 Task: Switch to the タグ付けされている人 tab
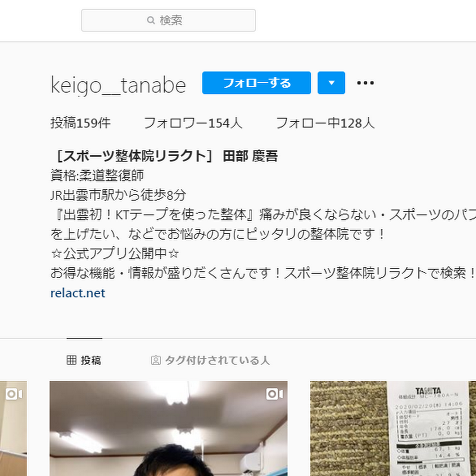coord(210,360)
